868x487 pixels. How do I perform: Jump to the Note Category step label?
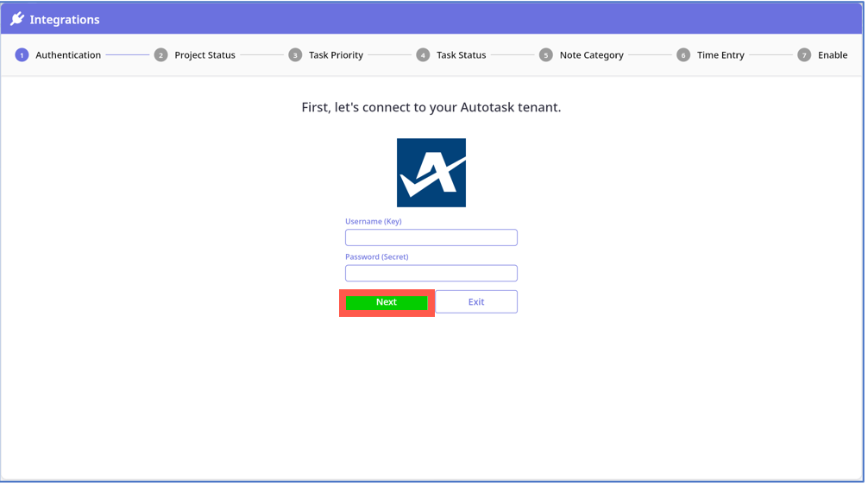coord(591,55)
